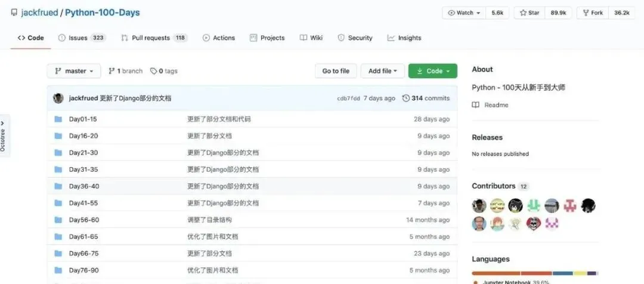Star the repository

(530, 13)
